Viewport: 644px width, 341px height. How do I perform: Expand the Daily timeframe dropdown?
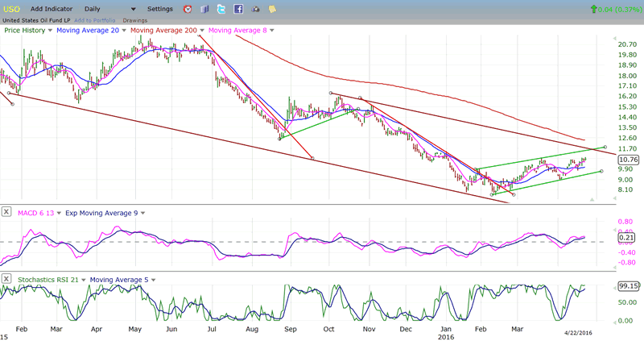point(133,9)
